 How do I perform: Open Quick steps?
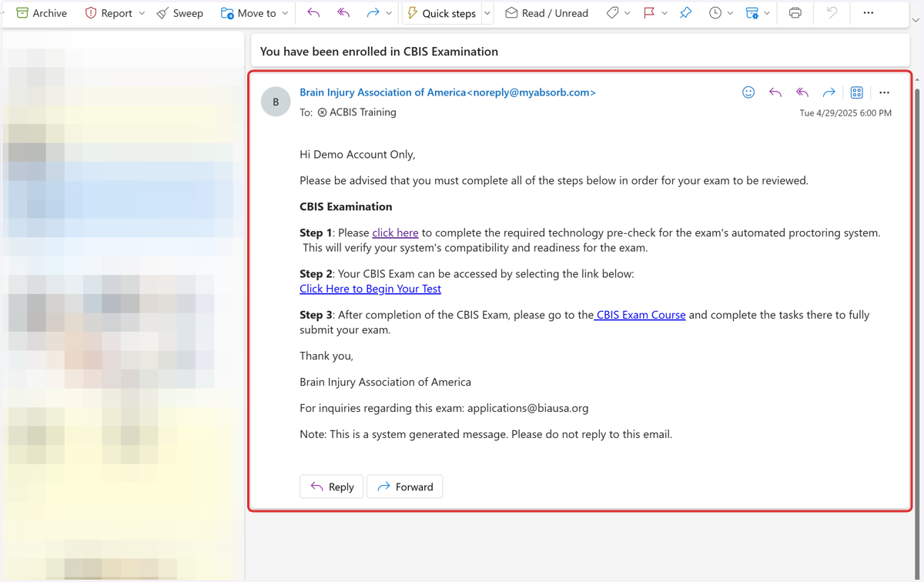pos(441,13)
